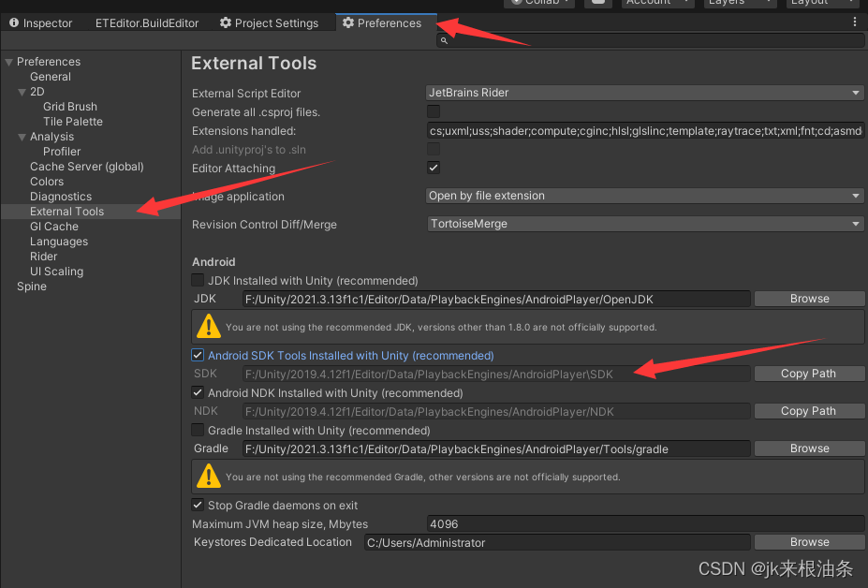Collapse the Analysis section in sidebar
The height and width of the screenshot is (588, 868).
pyautogui.click(x=21, y=136)
